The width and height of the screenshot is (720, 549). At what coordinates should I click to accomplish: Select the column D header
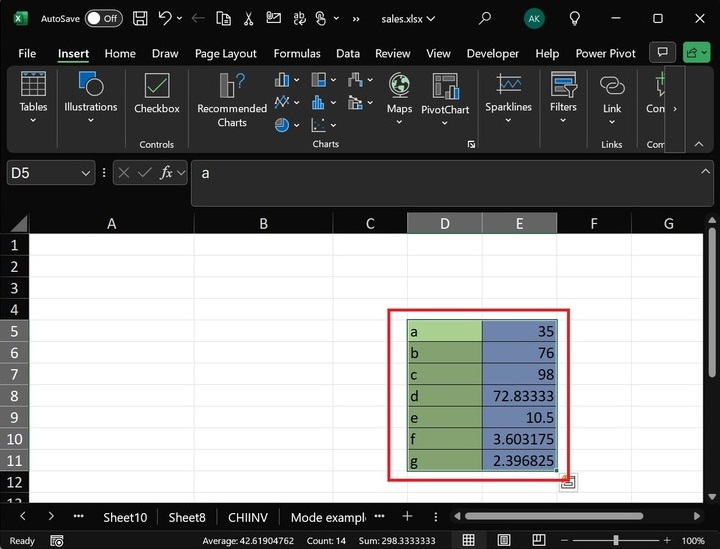444,224
